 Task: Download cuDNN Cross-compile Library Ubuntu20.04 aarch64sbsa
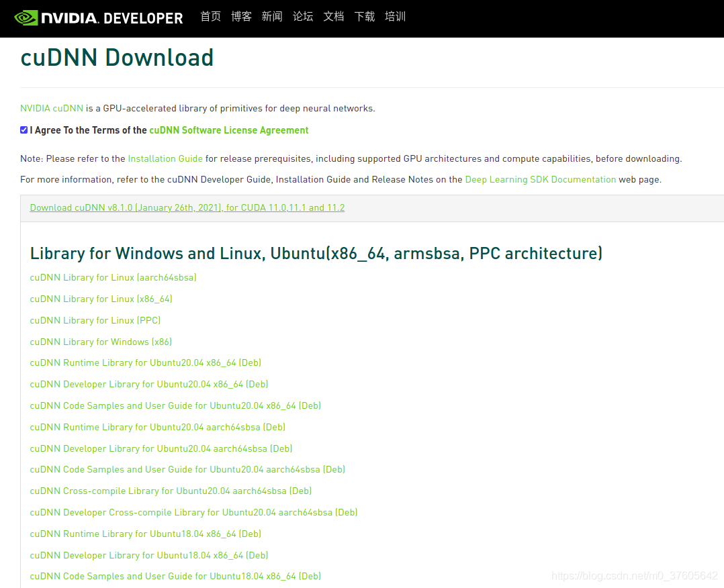(x=171, y=491)
